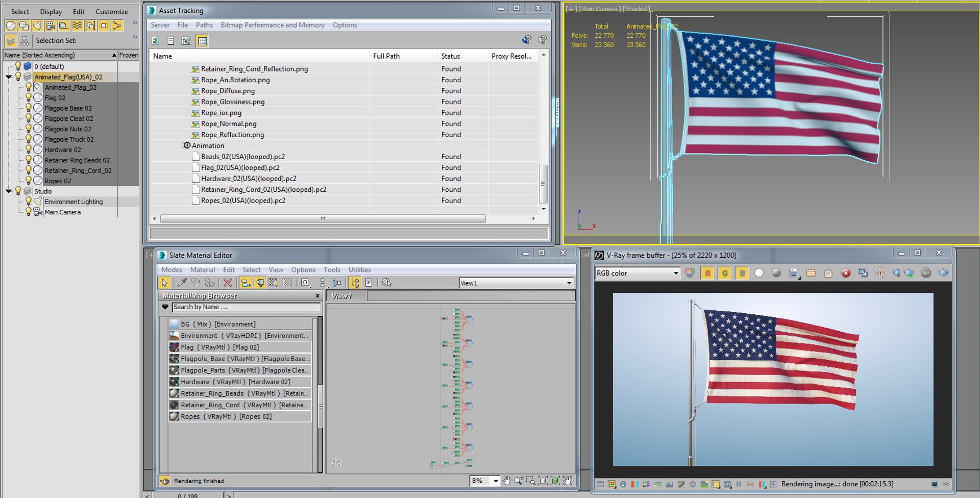Toggle the Red channel in V-Ray frame buffer
The height and width of the screenshot is (498, 980).
click(x=707, y=273)
